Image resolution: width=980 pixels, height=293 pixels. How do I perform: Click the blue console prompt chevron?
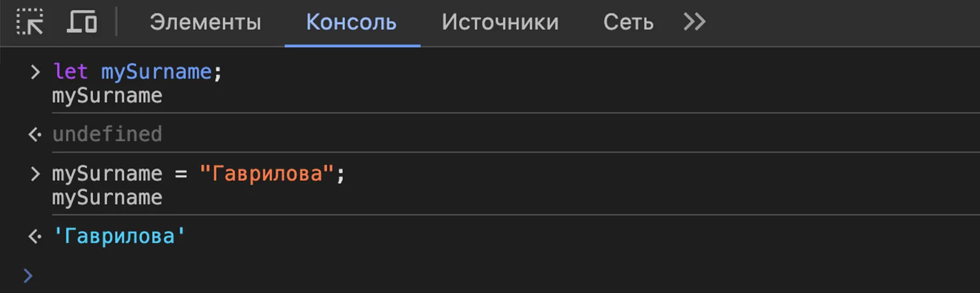[27, 275]
